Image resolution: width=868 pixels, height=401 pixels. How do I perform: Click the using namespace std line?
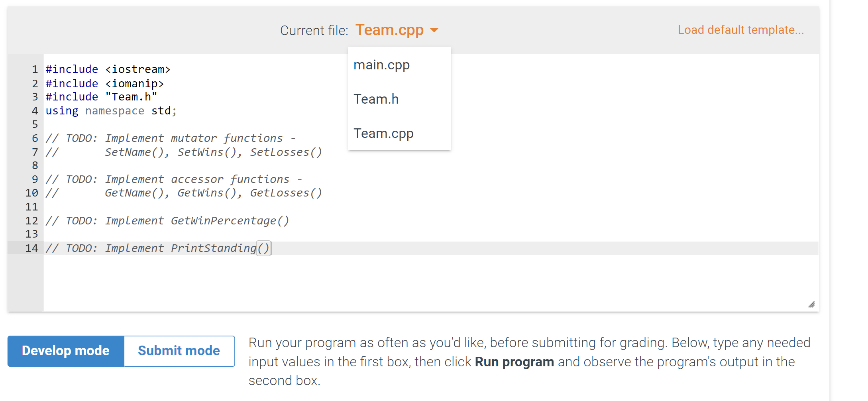110,110
